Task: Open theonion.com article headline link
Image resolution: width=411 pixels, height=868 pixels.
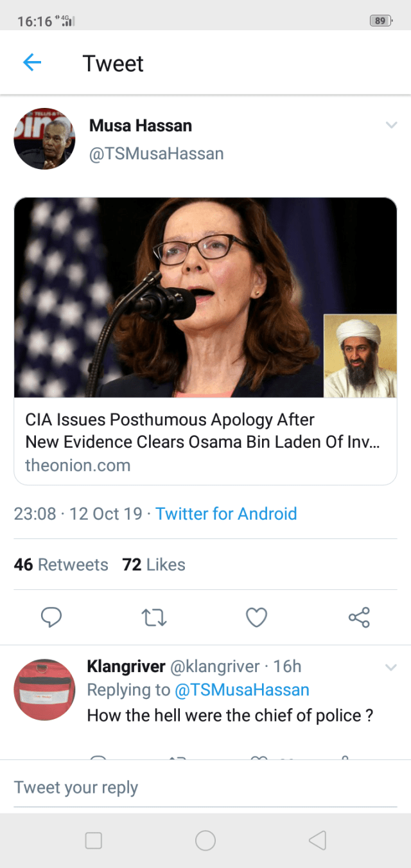Action: coord(202,431)
